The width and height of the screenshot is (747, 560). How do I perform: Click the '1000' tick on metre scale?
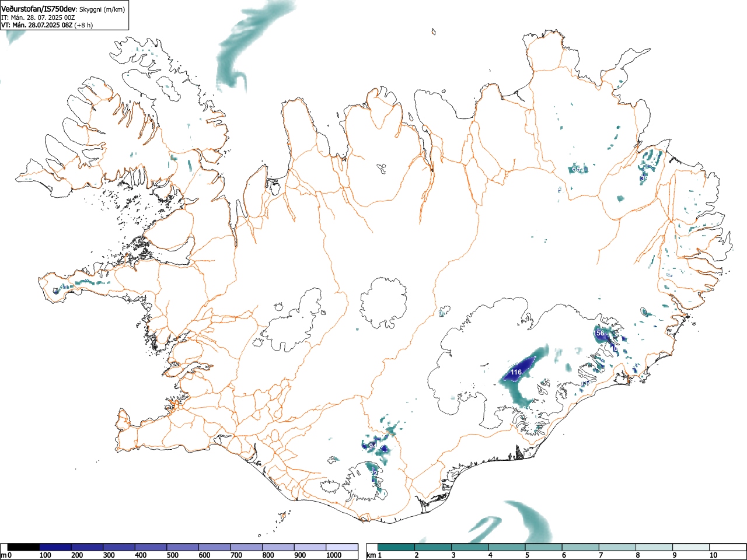pyautogui.click(x=334, y=555)
